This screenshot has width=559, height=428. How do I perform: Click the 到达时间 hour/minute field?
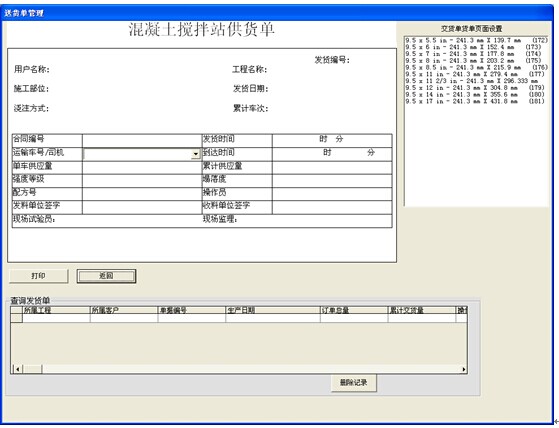(x=332, y=154)
